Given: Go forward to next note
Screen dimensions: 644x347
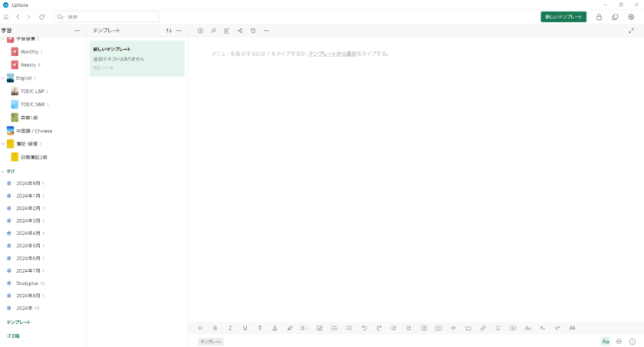Looking at the screenshot, I should 29,17.
